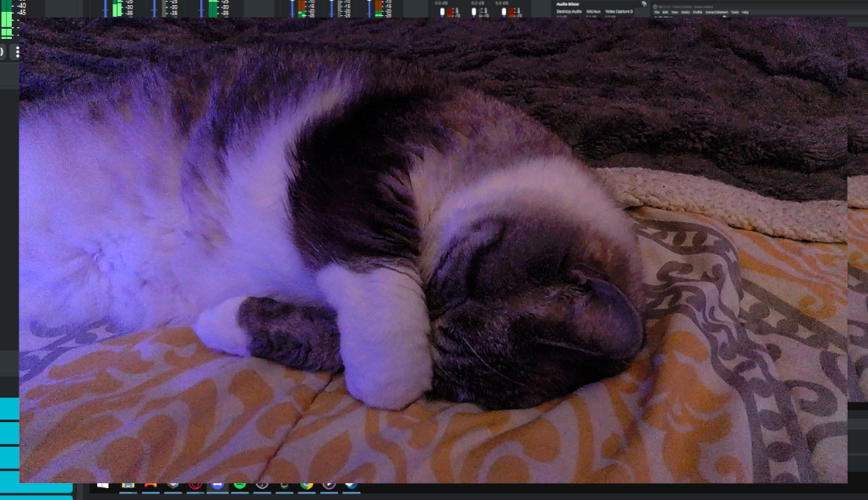Open the Profile menu in nested OBS window
Screen dimensions: 868x500
pyautogui.click(x=697, y=12)
